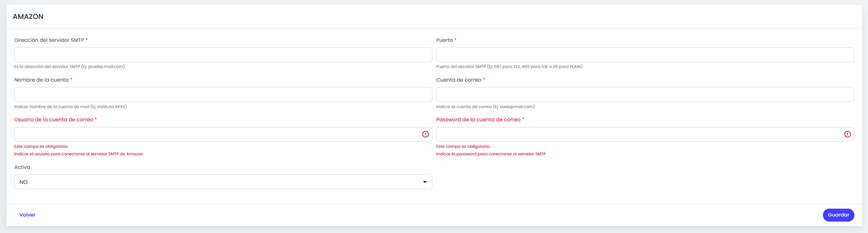Focus the Dirección del servidor SMTP input
Screen dimensions: 868x233
pyautogui.click(x=223, y=55)
